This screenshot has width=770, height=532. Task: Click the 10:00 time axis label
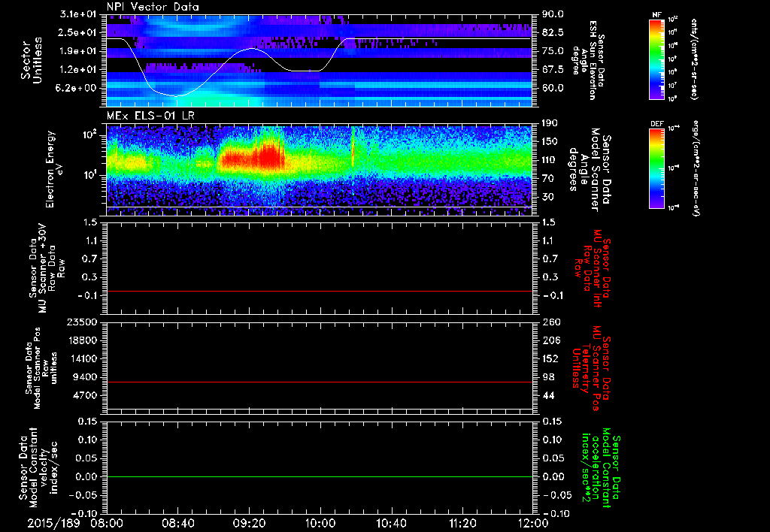click(320, 523)
